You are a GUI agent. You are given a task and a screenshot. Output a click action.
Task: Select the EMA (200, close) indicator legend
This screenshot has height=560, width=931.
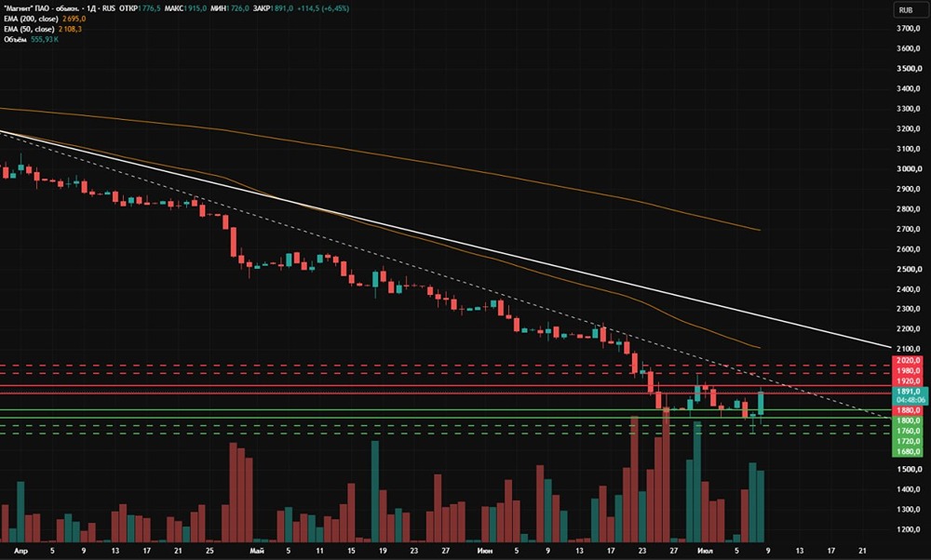tap(31, 19)
